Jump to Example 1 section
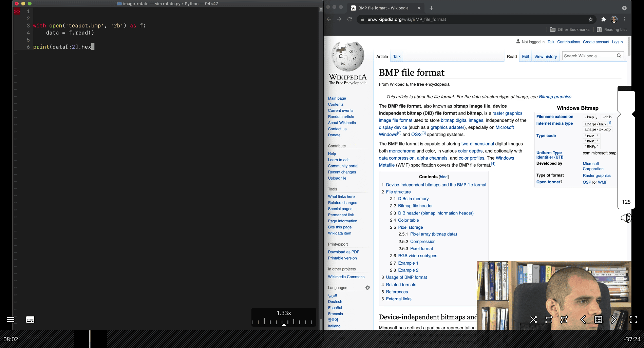Viewport: 644px width, 348px height. point(408,263)
